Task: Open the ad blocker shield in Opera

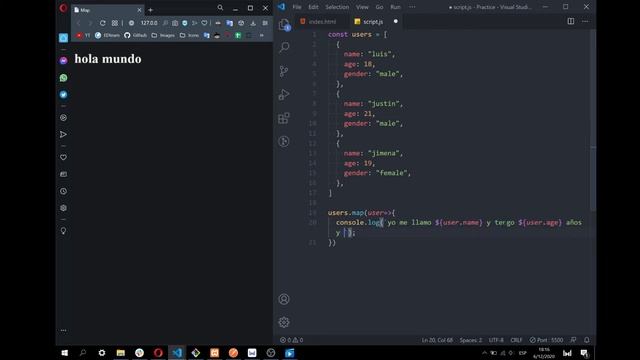Action: [x=185, y=23]
